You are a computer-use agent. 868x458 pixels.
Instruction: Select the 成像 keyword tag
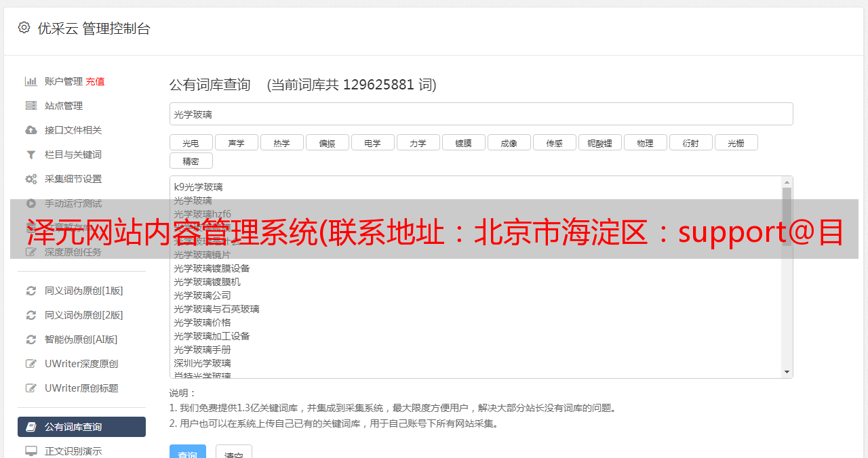pyautogui.click(x=509, y=142)
